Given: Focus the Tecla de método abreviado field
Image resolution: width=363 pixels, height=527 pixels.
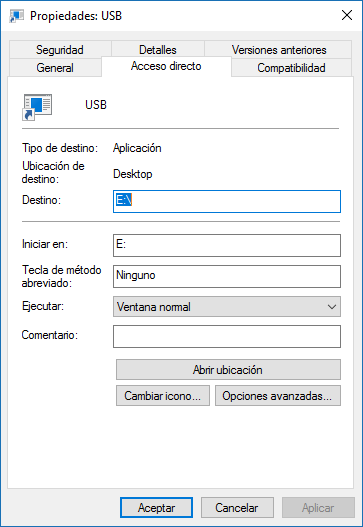Looking at the screenshot, I should (x=227, y=276).
